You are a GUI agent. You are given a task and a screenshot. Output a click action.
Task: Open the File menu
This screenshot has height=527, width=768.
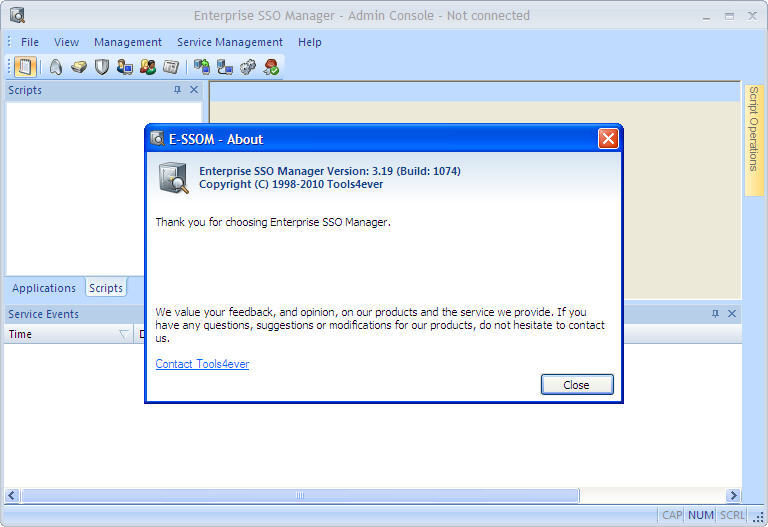29,42
